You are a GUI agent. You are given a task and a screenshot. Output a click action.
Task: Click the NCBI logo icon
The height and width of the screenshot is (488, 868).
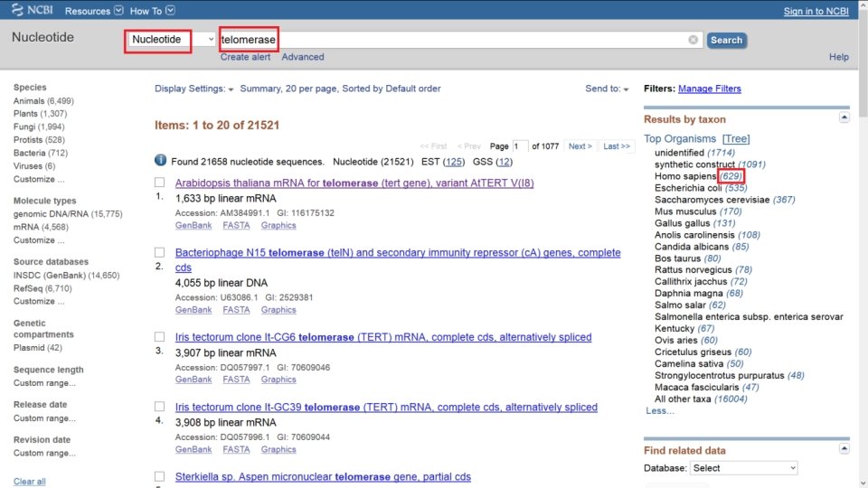(18, 10)
